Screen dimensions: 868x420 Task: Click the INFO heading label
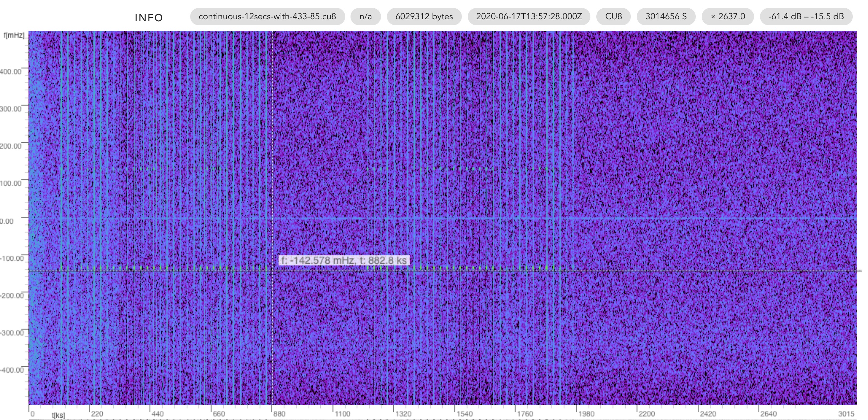coord(149,18)
